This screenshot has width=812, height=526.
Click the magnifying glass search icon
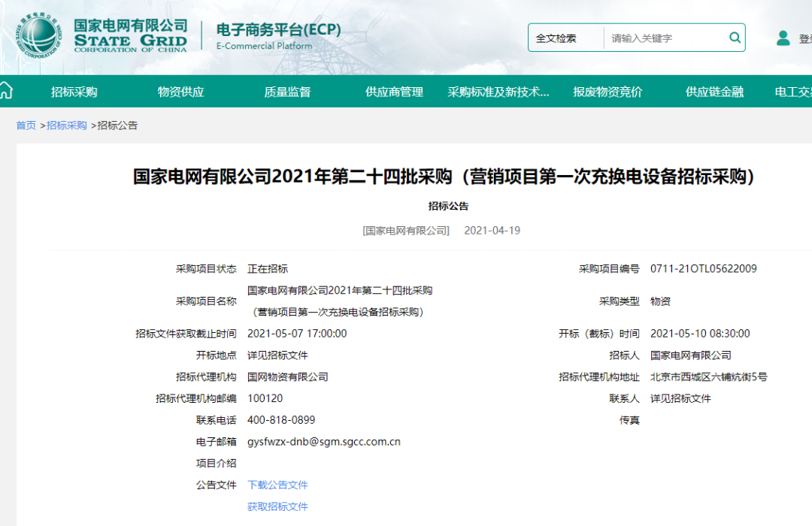pos(735,38)
